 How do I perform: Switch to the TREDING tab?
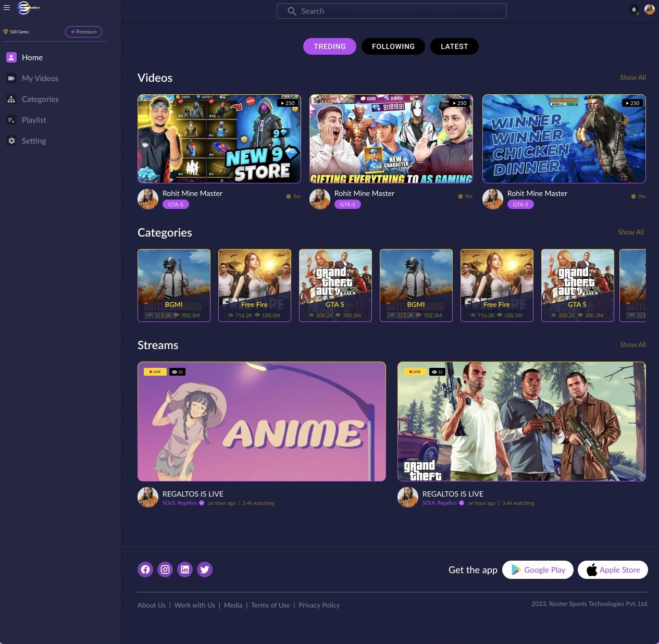coord(330,46)
